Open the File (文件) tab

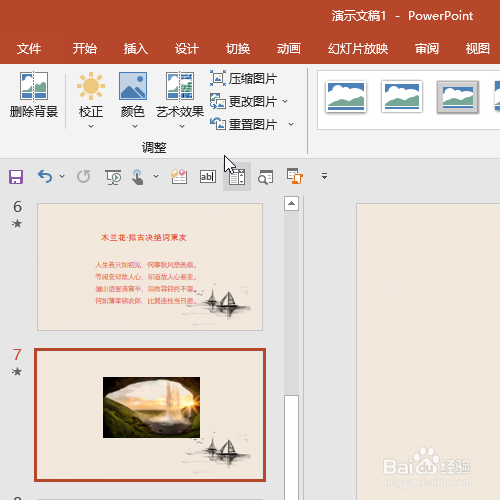click(29, 49)
